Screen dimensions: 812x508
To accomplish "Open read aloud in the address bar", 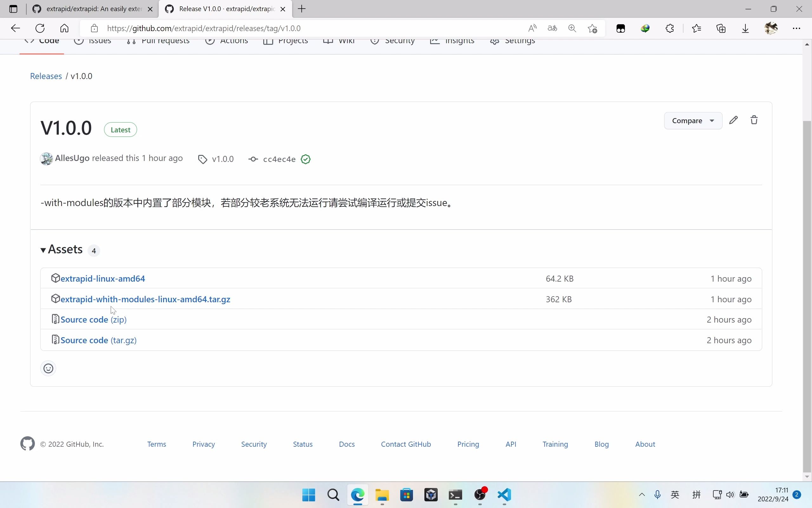I will pyautogui.click(x=532, y=28).
